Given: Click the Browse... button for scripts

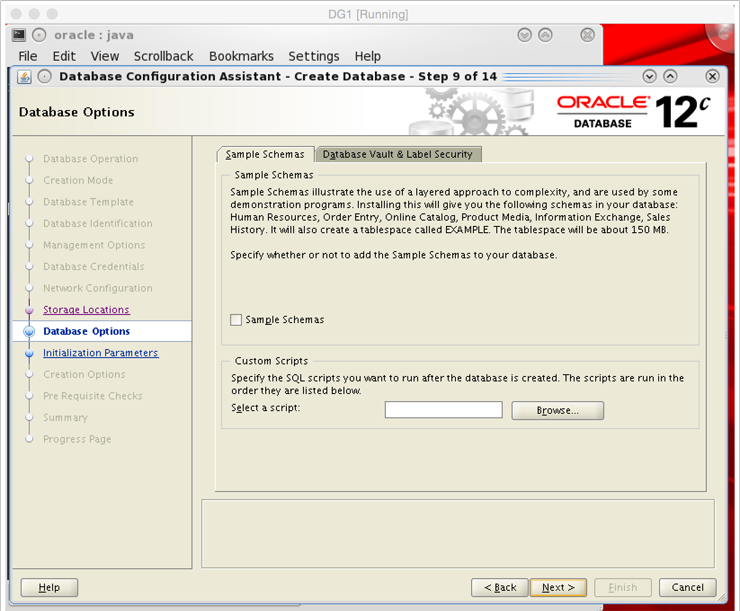Looking at the screenshot, I should [557, 410].
